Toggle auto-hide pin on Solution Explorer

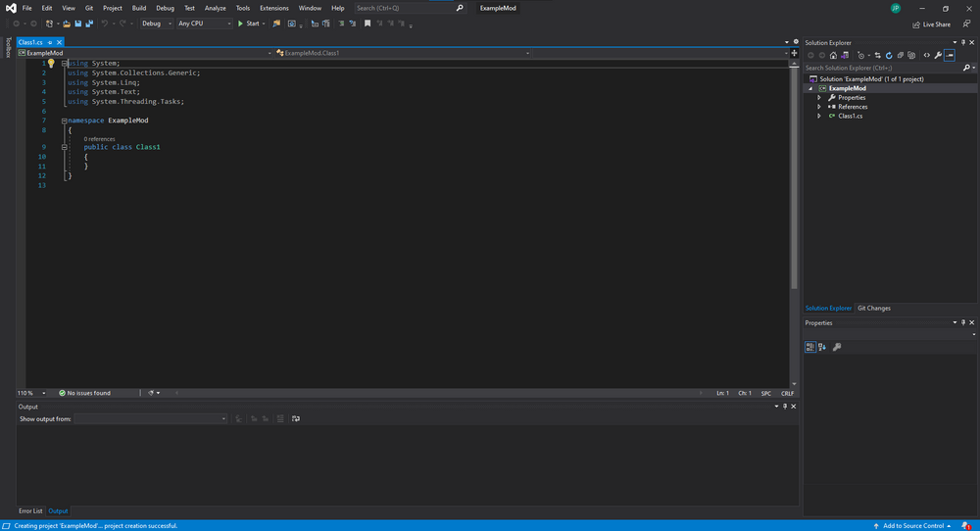point(963,42)
